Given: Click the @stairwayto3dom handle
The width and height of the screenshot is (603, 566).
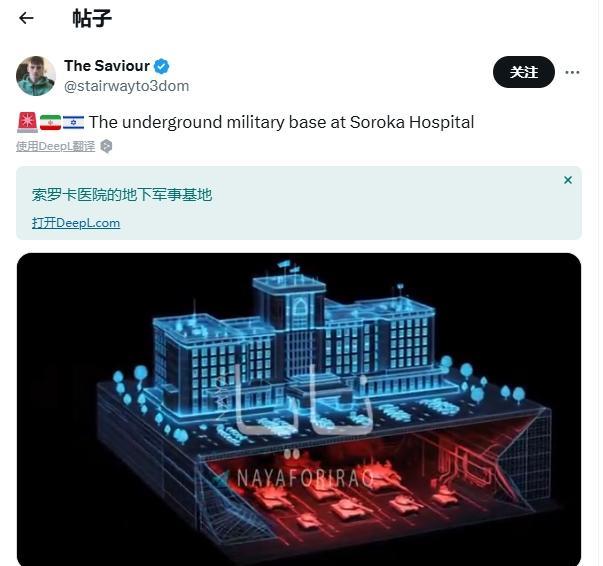Looking at the screenshot, I should click(127, 86).
